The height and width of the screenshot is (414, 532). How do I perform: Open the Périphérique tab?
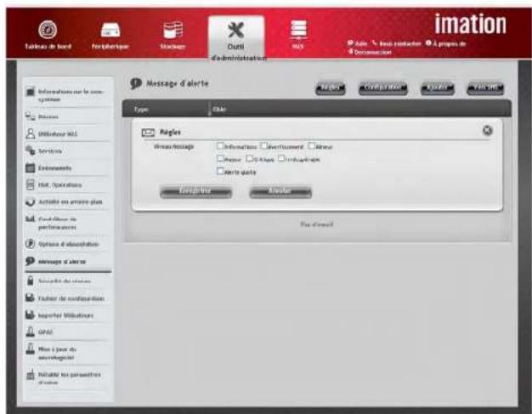110,36
